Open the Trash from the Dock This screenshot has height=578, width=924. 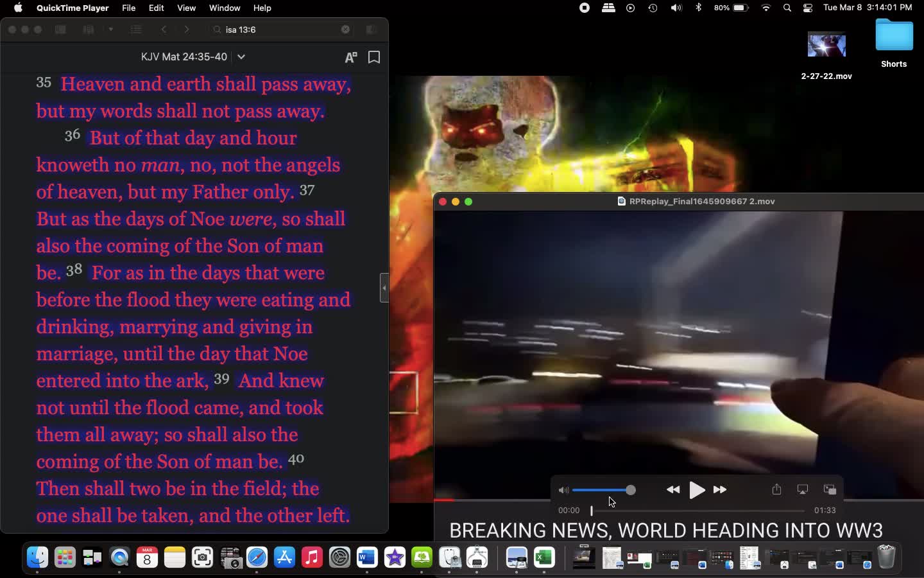click(886, 557)
